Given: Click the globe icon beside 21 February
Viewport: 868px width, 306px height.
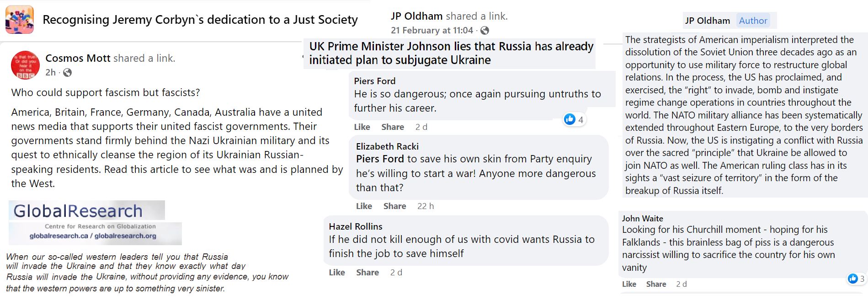Looking at the screenshot, I should 485,31.
